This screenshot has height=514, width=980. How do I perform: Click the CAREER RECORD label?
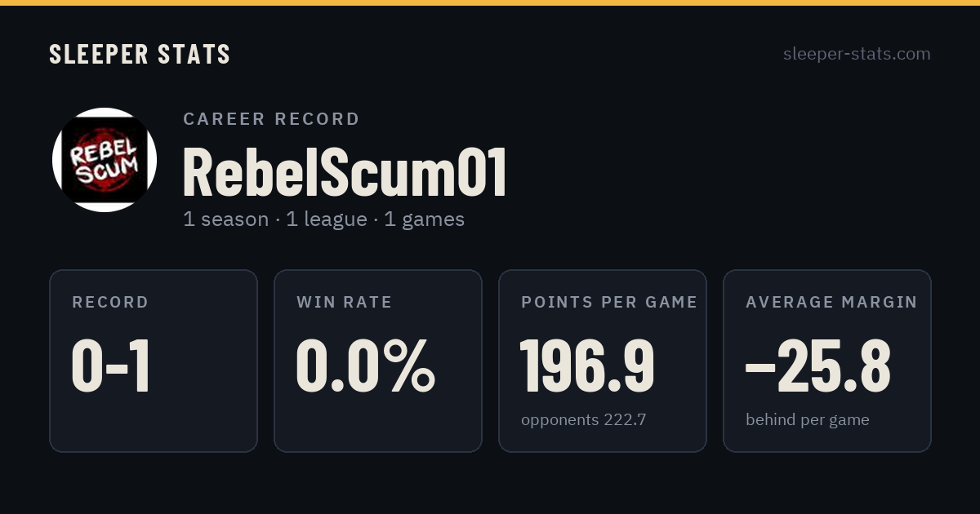coord(271,119)
